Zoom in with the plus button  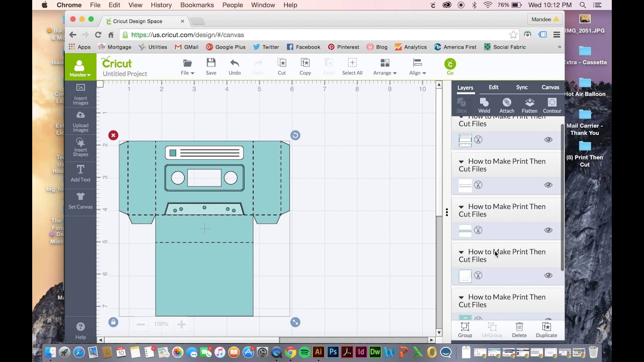(x=182, y=324)
